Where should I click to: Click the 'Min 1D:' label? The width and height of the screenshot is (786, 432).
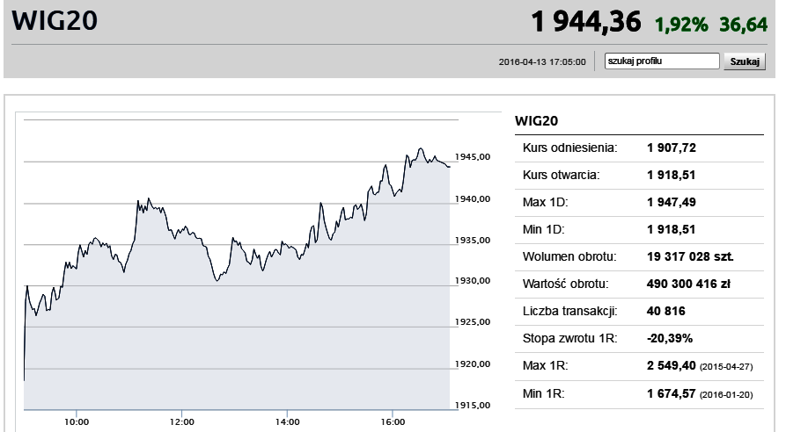543,230
